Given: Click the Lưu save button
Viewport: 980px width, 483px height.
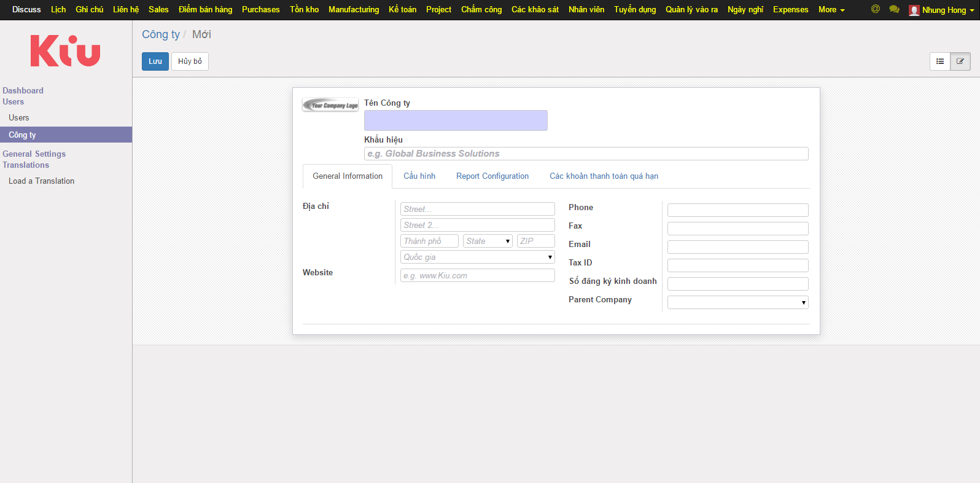Looking at the screenshot, I should [x=155, y=61].
